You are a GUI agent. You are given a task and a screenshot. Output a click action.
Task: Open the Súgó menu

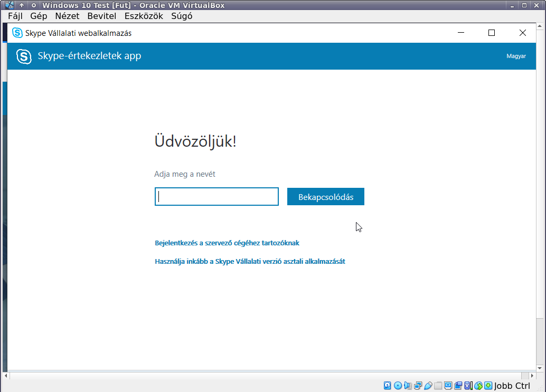coord(182,16)
